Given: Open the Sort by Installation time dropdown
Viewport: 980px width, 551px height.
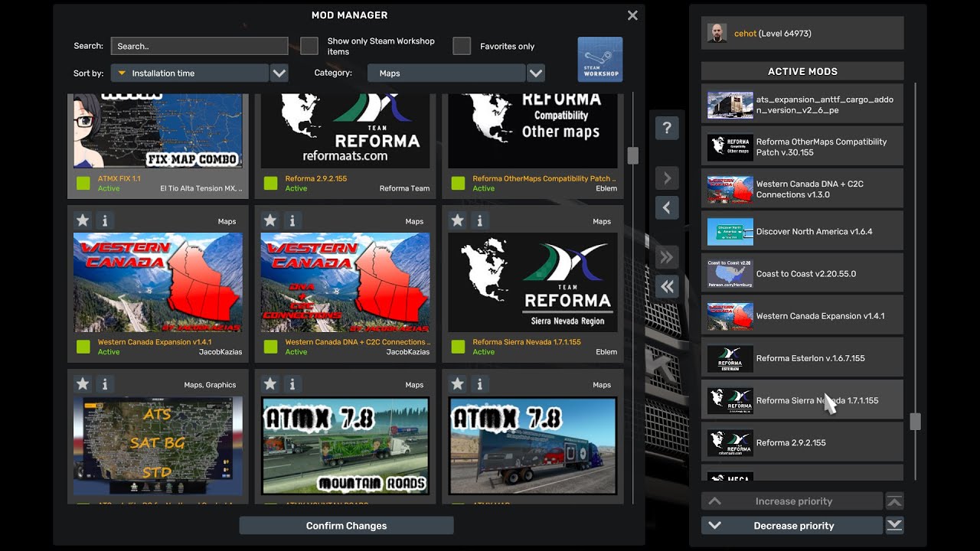Looking at the screenshot, I should tap(189, 73).
